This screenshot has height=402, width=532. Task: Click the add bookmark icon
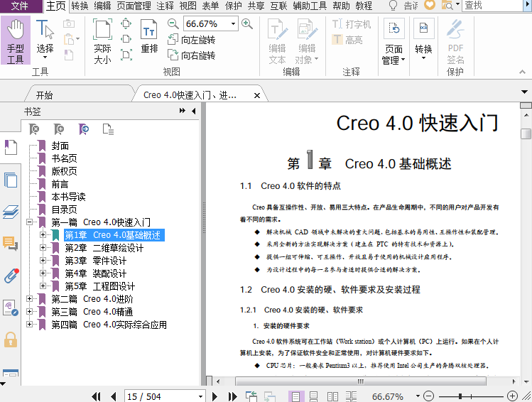point(59,129)
